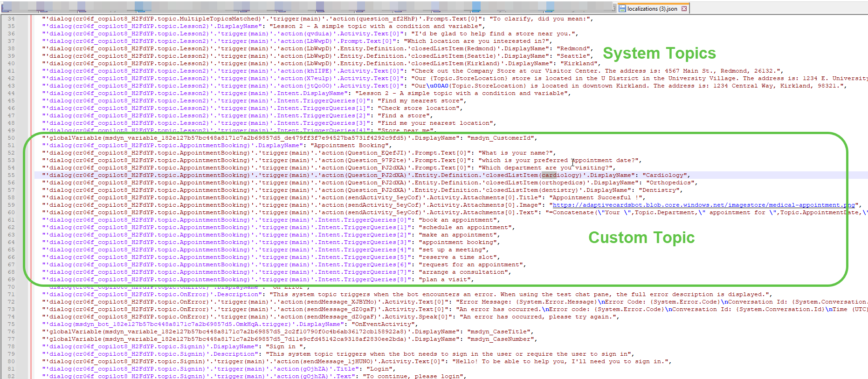The image size is (868, 379).
Task: Click the "Appointment Booking" display name value
Action: pyautogui.click(x=350, y=145)
